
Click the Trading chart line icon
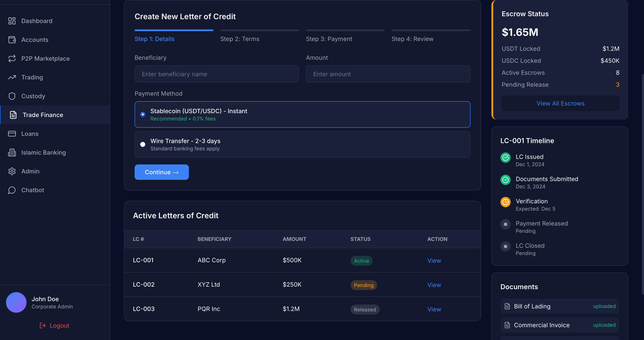pyautogui.click(x=12, y=77)
